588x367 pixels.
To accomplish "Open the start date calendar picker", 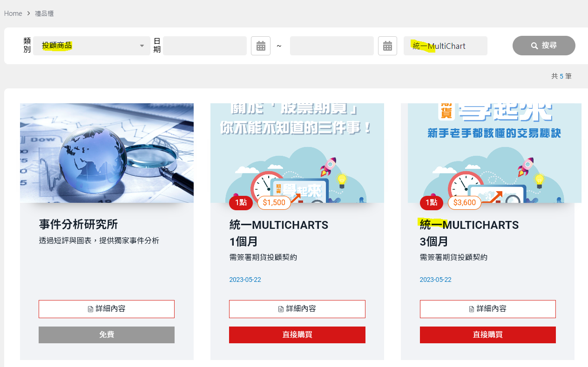I will pos(261,46).
